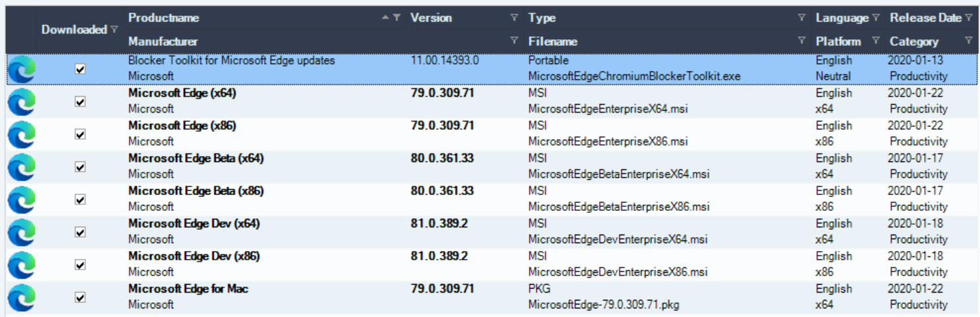Sort by the Language column header
Screen dimensions: 980x317
842,18
